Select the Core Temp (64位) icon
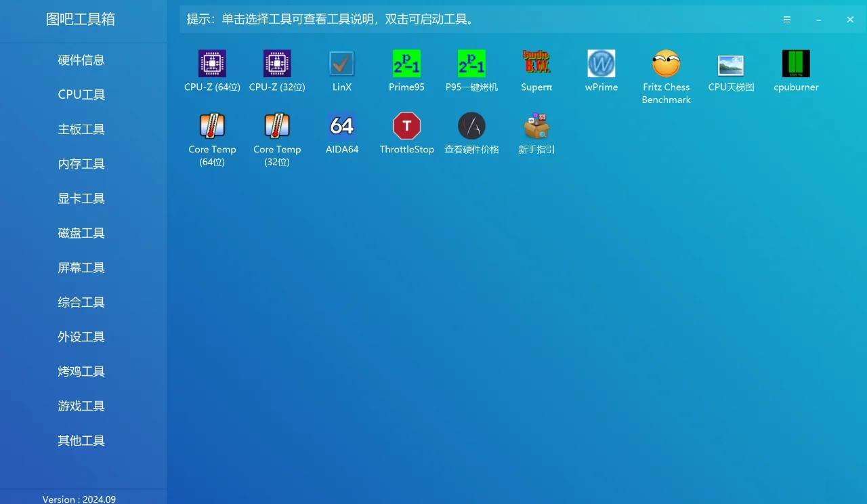The image size is (867, 504). pos(212,126)
